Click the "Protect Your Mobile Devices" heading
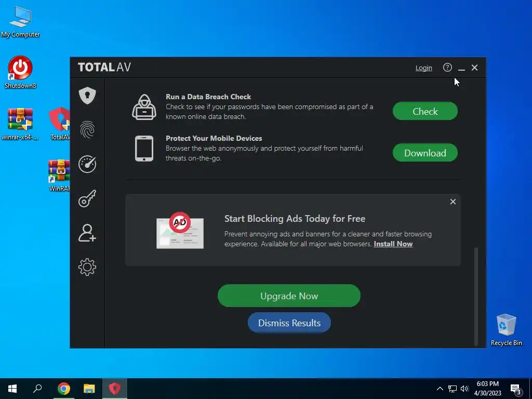Viewport: 532px width, 399px height. click(214, 138)
